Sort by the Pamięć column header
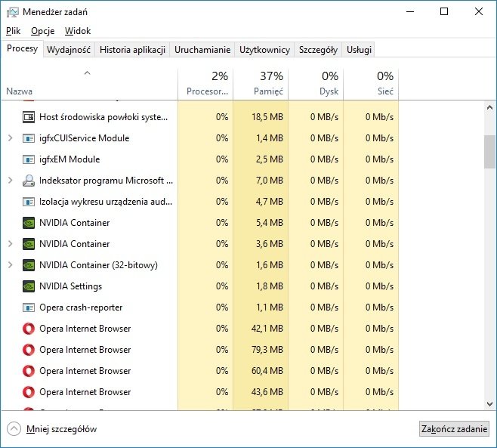Screen dimensions: 497x448 click(x=261, y=84)
